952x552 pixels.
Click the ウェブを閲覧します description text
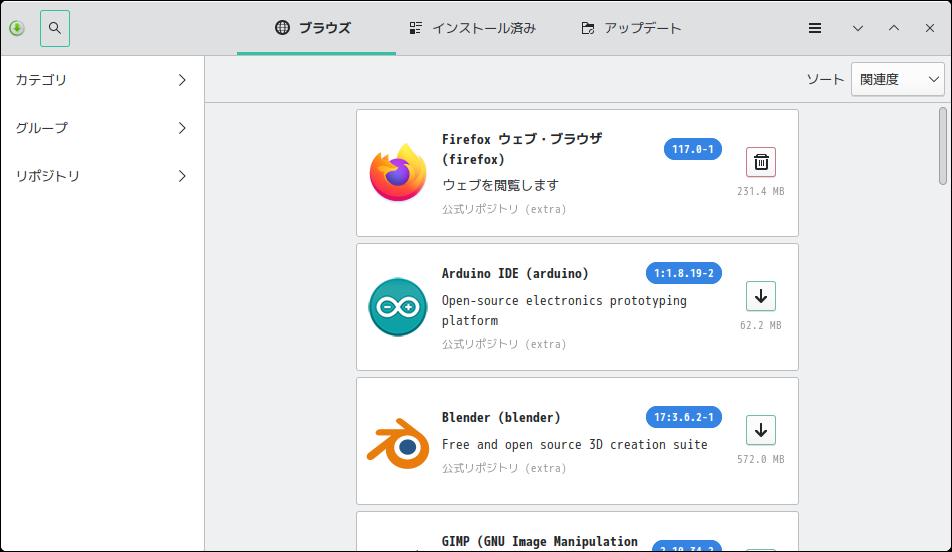tap(500, 185)
